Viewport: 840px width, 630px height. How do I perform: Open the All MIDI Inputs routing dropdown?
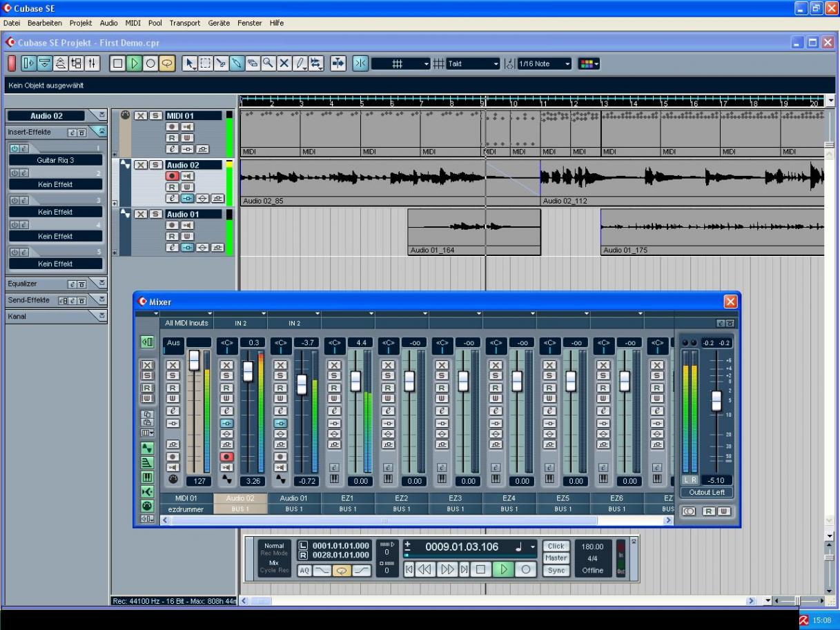pos(186,323)
